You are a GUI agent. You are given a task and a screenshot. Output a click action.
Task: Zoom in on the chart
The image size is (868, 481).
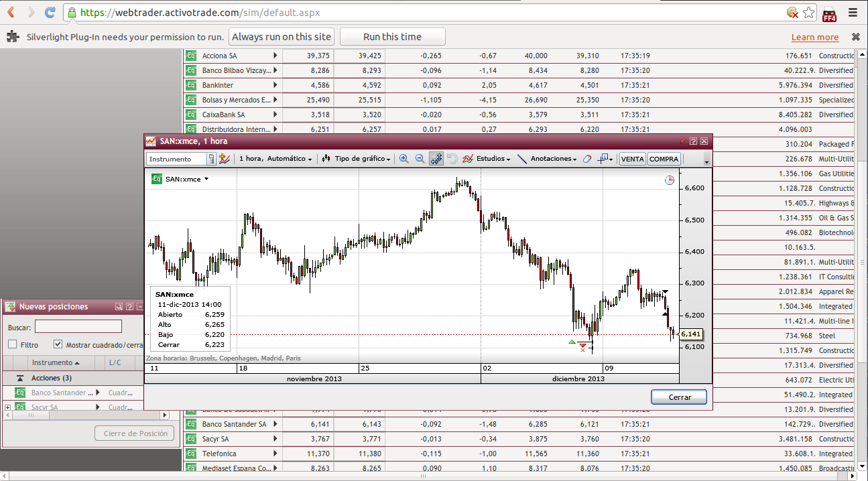coord(404,159)
